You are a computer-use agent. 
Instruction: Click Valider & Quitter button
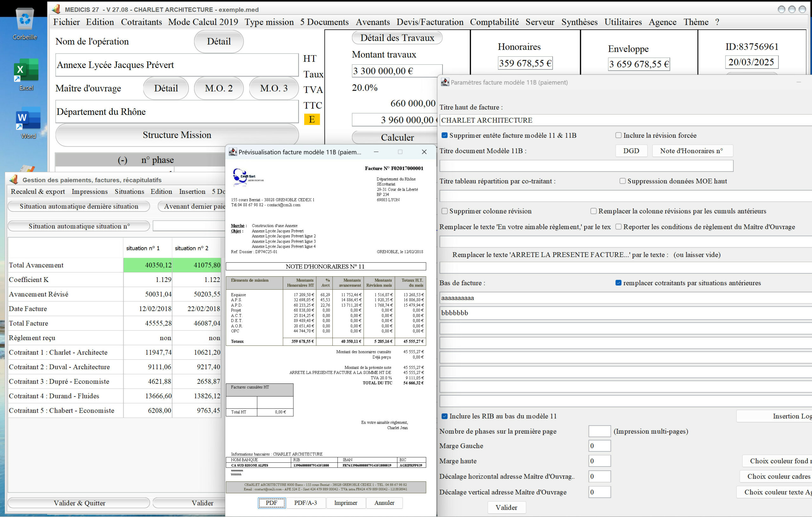tap(79, 503)
